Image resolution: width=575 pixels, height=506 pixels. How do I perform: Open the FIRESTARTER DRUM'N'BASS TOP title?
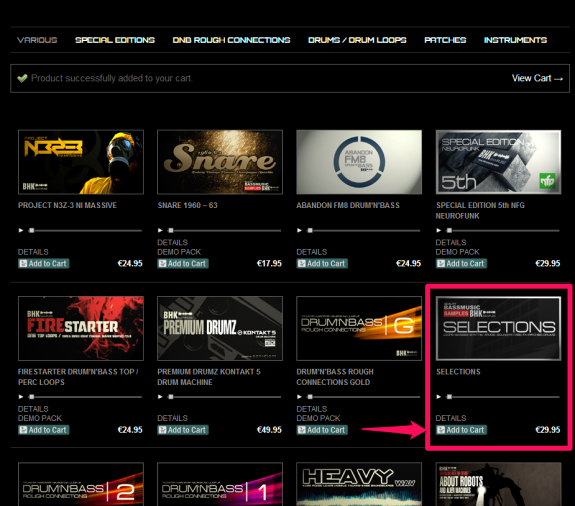78,377
